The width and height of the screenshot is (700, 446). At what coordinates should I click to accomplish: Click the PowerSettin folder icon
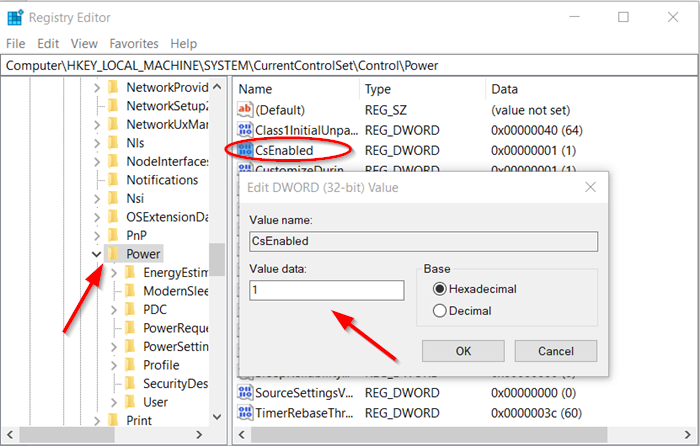[x=130, y=346]
